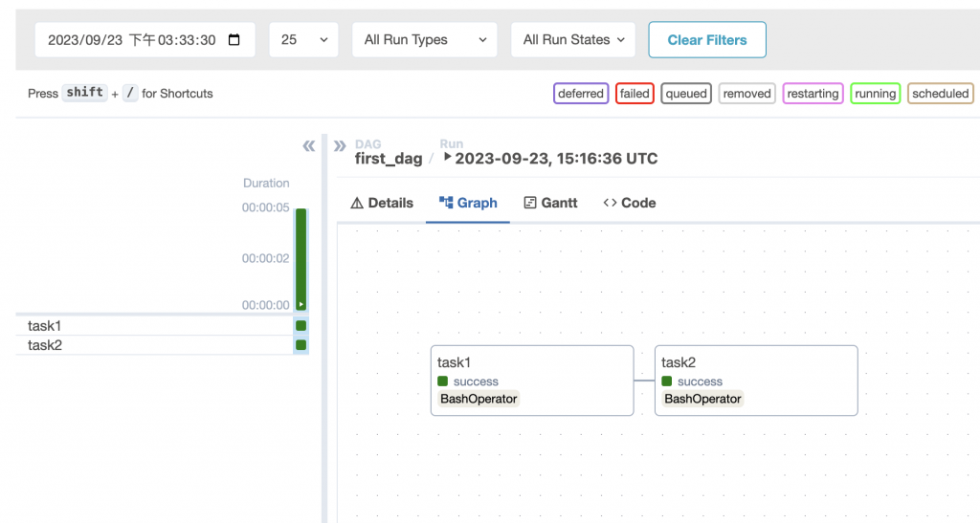
Task: Select task1 green status square in grid
Action: (301, 326)
